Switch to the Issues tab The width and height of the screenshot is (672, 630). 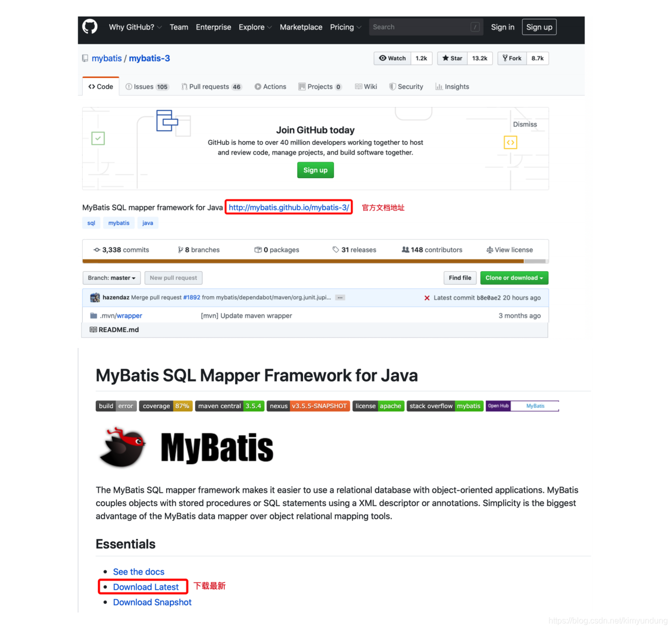point(147,86)
